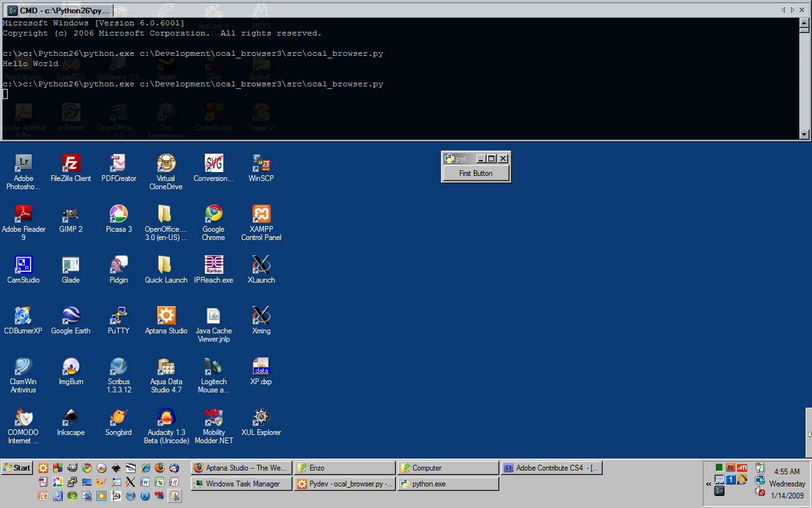
Task: Select the Songbird desktop shortcut
Action: (x=119, y=422)
